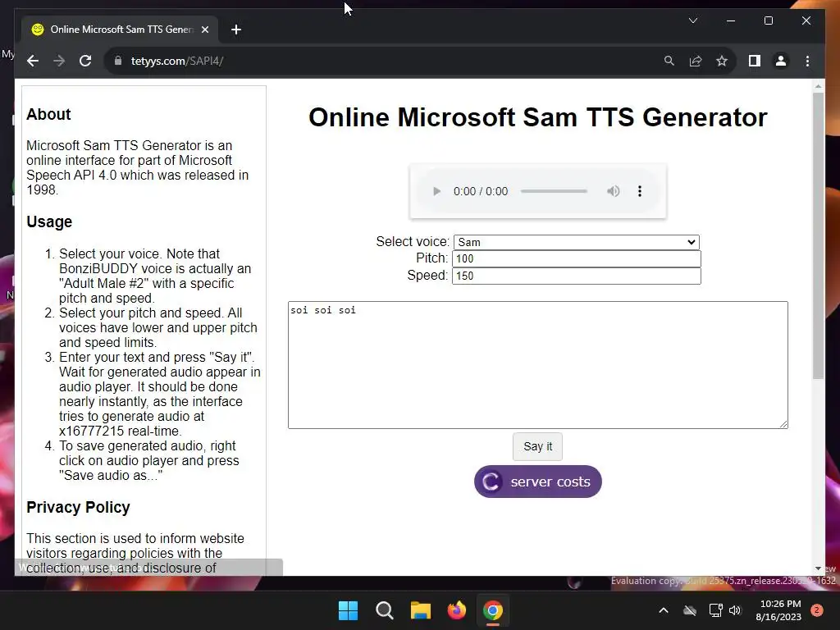840x630 pixels.
Task: Open the address bar zoom magnifier
Action: click(669, 61)
